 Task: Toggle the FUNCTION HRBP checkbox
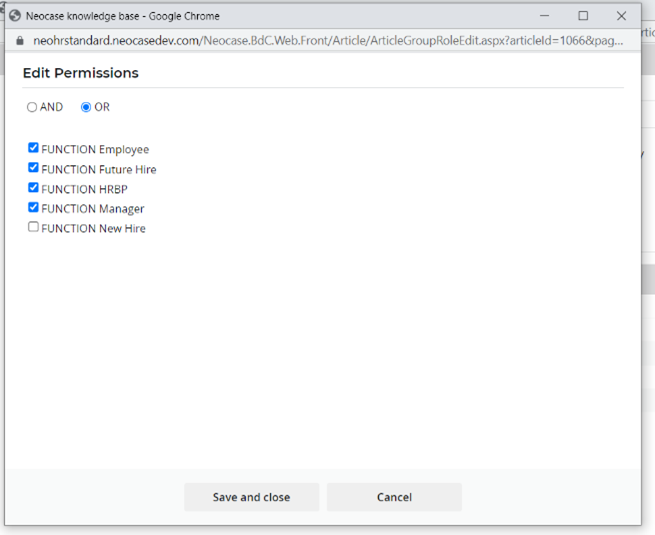[x=34, y=188]
